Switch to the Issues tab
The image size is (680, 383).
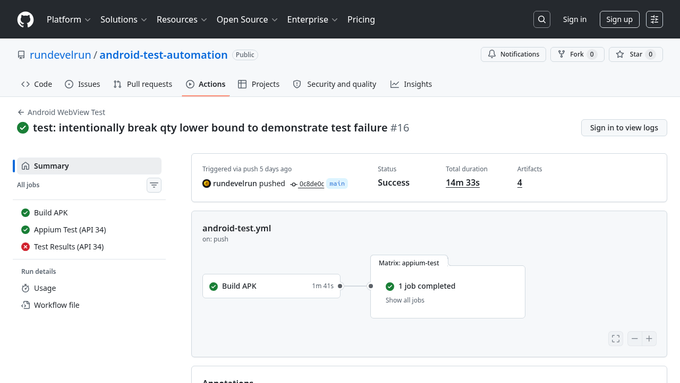coord(82,84)
